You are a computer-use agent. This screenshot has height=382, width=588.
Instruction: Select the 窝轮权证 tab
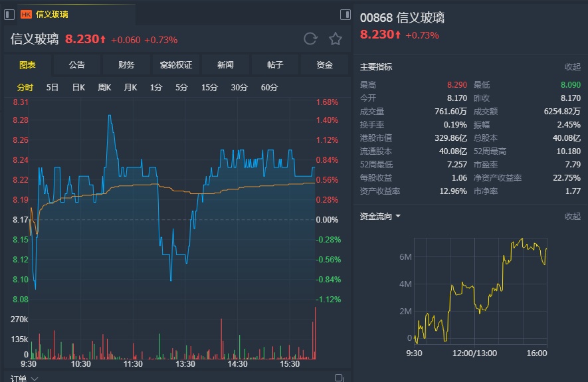(176, 65)
